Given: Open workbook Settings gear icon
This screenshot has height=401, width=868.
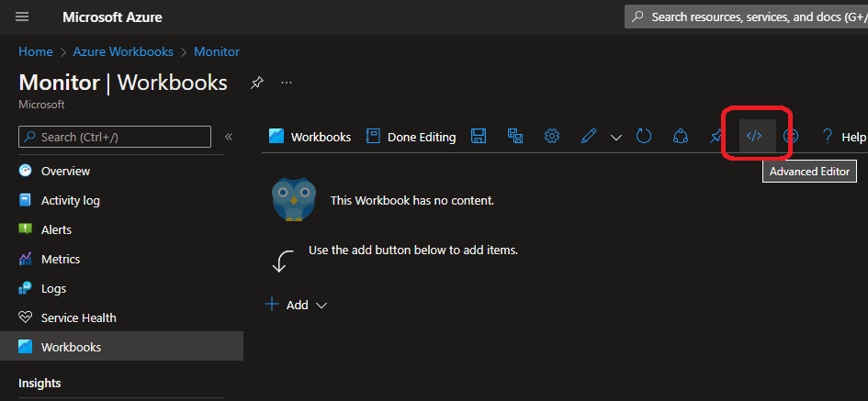Looking at the screenshot, I should (552, 136).
